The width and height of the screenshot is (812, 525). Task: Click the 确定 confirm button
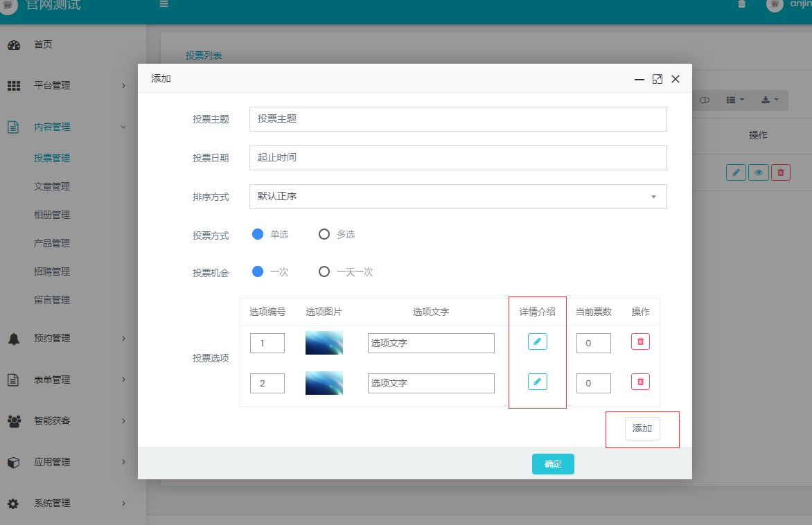click(x=553, y=464)
